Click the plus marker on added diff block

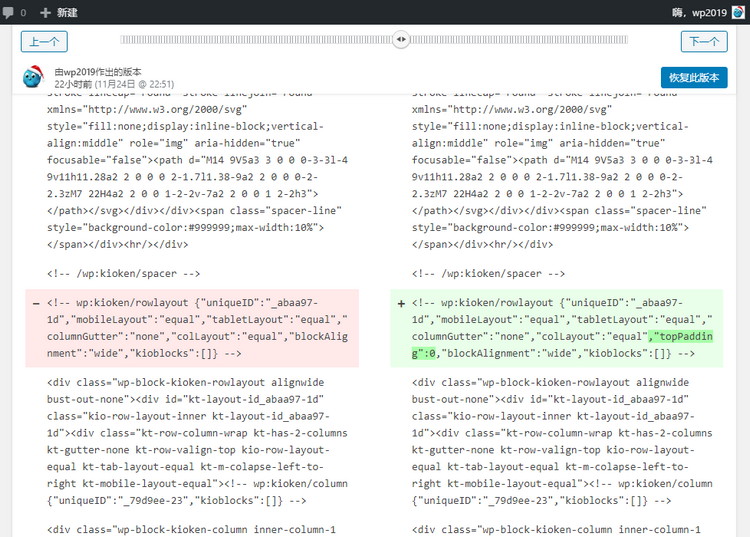[401, 303]
